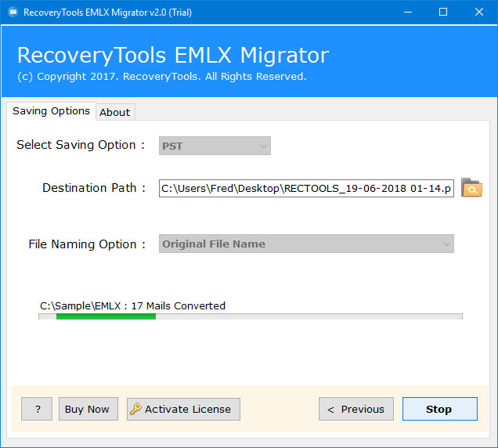Click the app icon in the title bar

coord(13,13)
